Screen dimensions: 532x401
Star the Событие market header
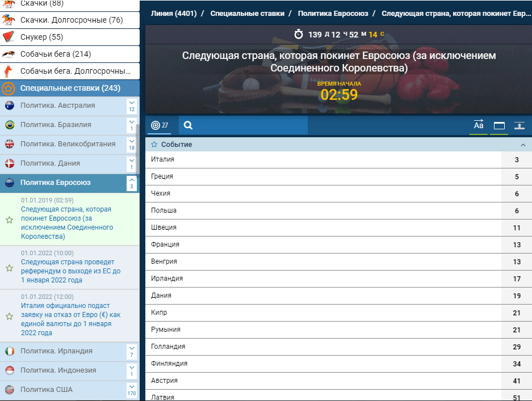(154, 145)
